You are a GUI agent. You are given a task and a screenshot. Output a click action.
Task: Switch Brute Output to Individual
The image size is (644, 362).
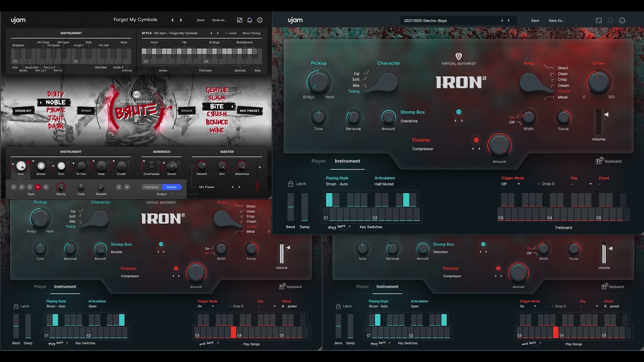pyautogui.click(x=151, y=187)
